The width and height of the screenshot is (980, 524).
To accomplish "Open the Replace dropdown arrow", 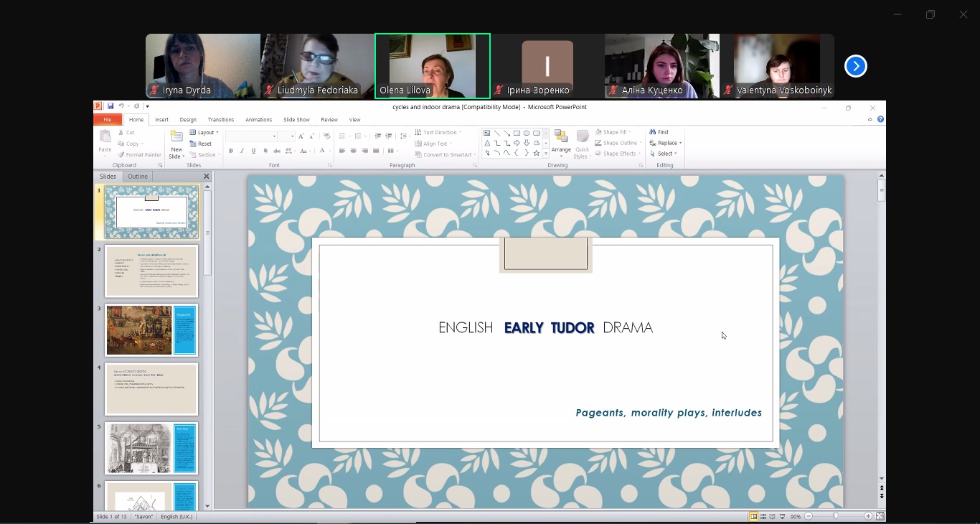I will pyautogui.click(x=680, y=143).
